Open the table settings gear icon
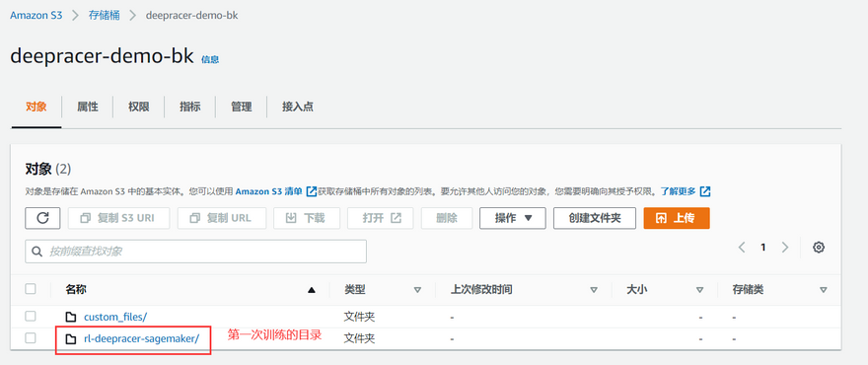Screen dimensions: 868x365 [819, 248]
